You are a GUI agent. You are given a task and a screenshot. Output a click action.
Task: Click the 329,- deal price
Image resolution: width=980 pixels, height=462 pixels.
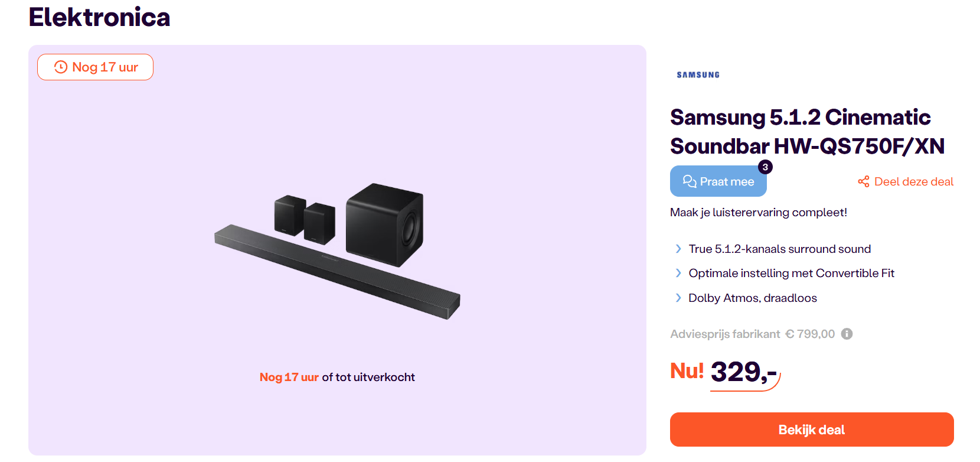pyautogui.click(x=743, y=372)
